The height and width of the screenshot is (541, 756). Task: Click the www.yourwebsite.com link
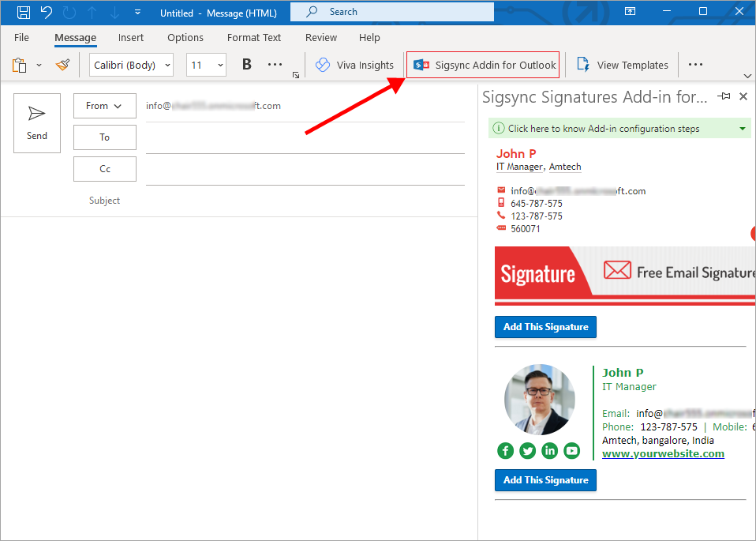[x=663, y=453]
